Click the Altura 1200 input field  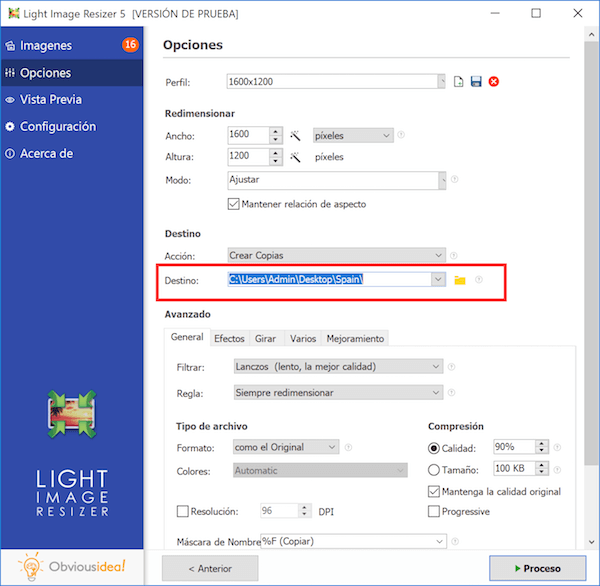[249, 157]
